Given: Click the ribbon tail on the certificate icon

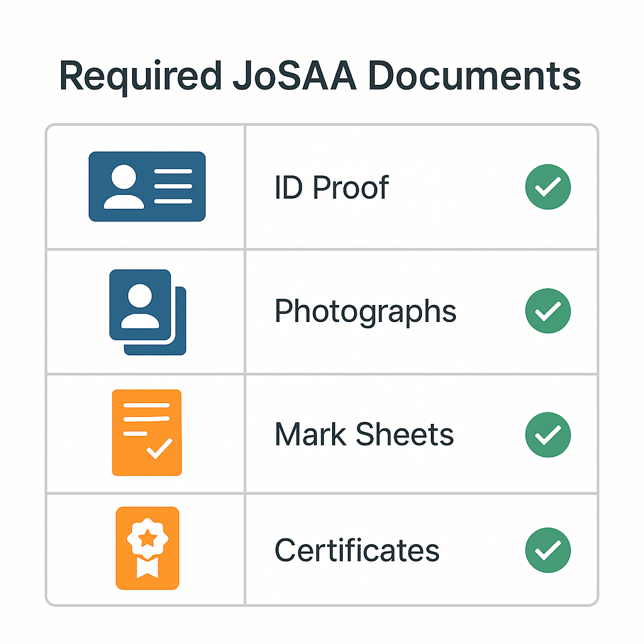Looking at the screenshot, I should coord(147,568).
